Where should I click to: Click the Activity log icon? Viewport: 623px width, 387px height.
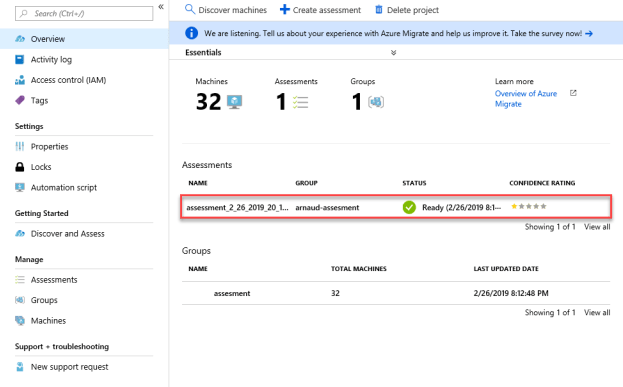[19, 60]
